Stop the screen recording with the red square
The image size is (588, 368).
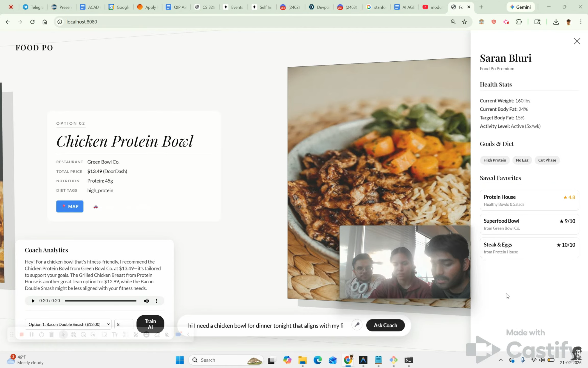click(22, 335)
